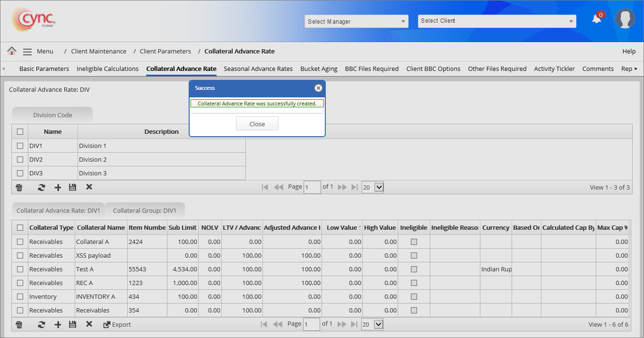Switch to the Seasonal Advance Rates tab

coord(258,69)
